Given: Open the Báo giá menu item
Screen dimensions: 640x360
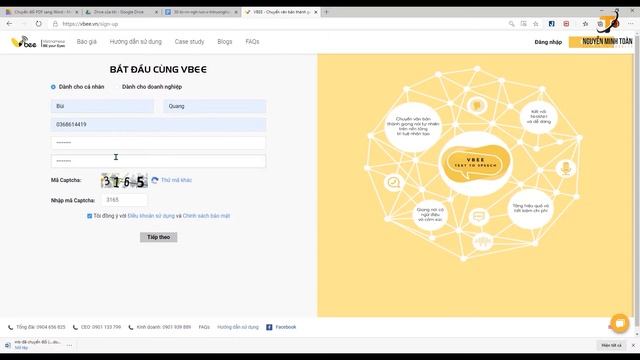Looking at the screenshot, I should (x=87, y=42).
